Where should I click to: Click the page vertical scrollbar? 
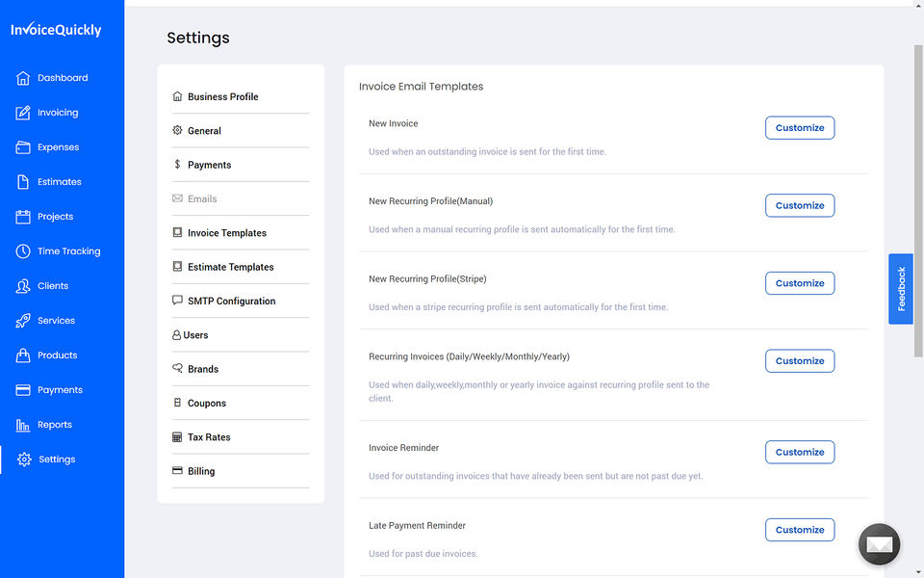click(x=918, y=200)
